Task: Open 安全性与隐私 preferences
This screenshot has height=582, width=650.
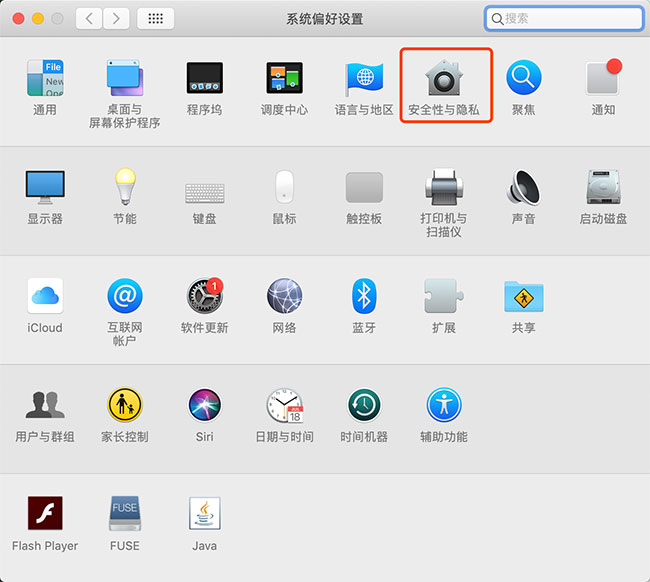Action: [444, 80]
